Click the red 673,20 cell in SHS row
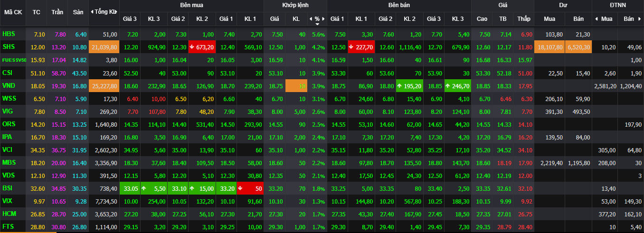Image resolution: width=644 pixels, height=233 pixels. pyautogui.click(x=201, y=47)
